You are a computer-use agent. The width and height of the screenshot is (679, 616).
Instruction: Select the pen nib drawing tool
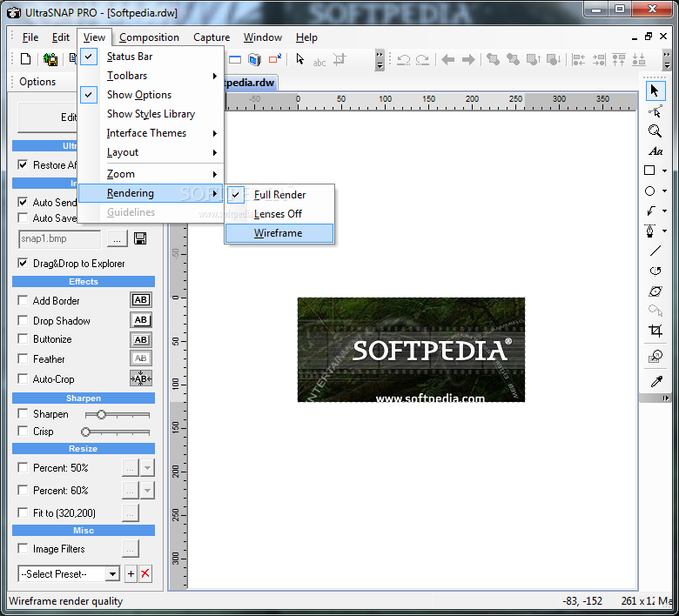coord(650,231)
